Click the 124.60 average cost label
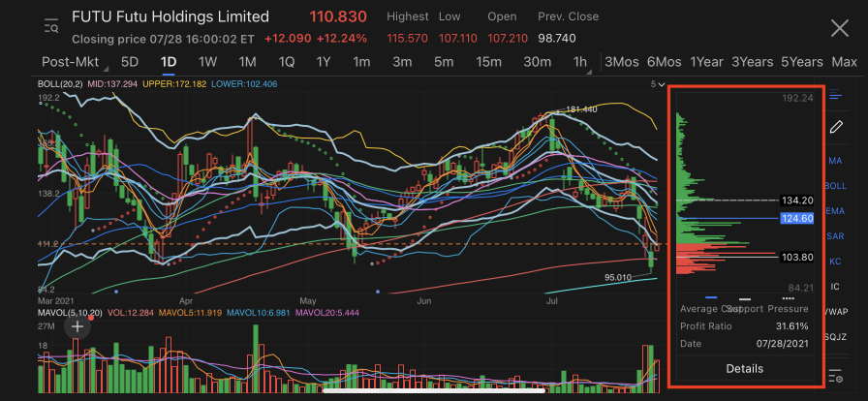This screenshot has height=401, width=868. (796, 218)
